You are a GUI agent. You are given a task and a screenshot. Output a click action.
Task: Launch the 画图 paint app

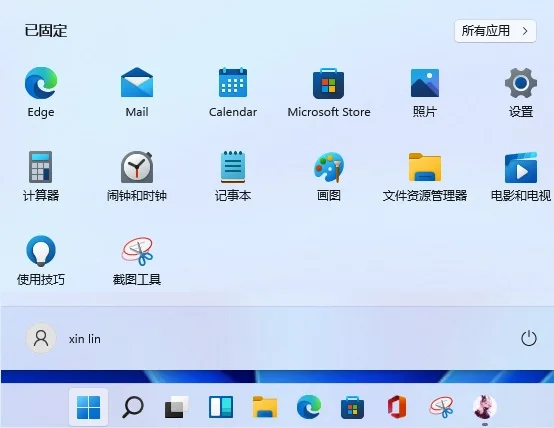(329, 176)
